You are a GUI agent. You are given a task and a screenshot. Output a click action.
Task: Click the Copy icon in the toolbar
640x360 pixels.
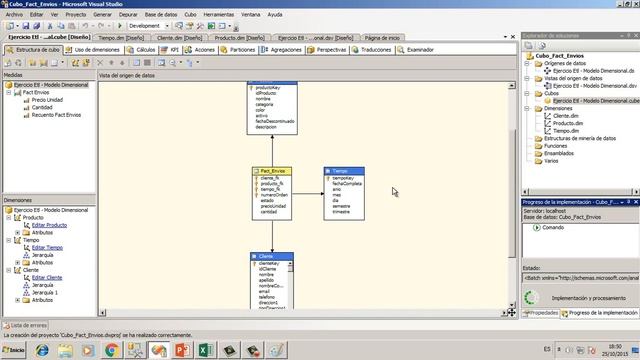61,26
